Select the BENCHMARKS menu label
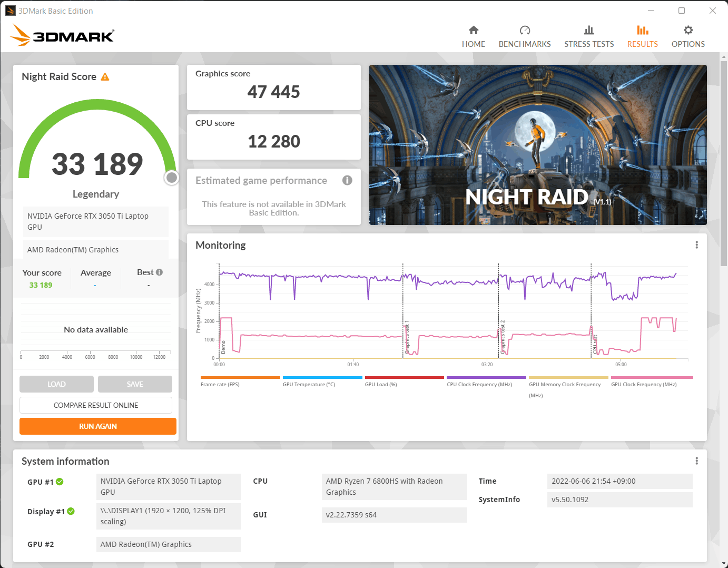Viewport: 728px width, 568px height. click(525, 44)
